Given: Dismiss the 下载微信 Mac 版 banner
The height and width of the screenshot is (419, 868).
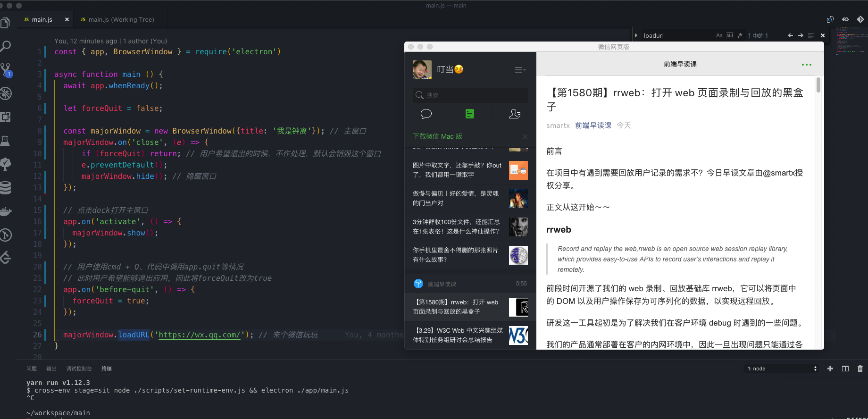Looking at the screenshot, I should pos(525,136).
